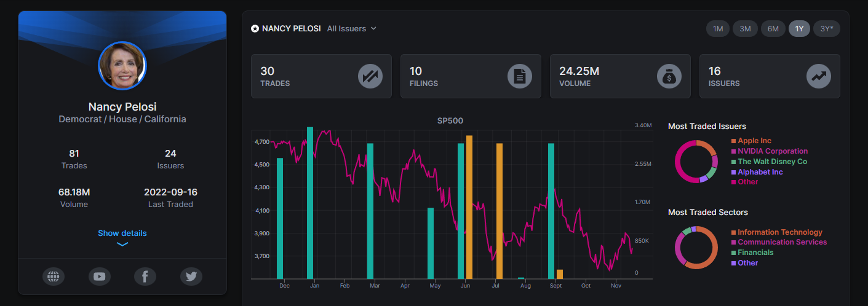Click the Democrat / House / California text
Screen dimensions: 868x306
(122, 119)
